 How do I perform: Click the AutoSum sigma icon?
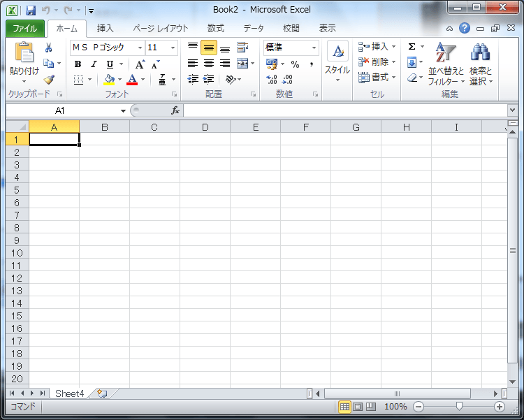pyautogui.click(x=412, y=47)
